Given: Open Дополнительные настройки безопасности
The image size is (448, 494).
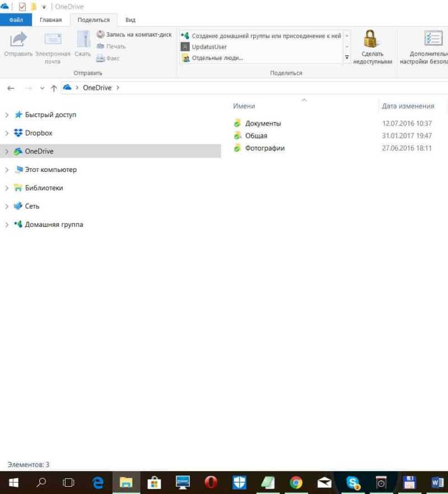Looking at the screenshot, I should point(424,47).
